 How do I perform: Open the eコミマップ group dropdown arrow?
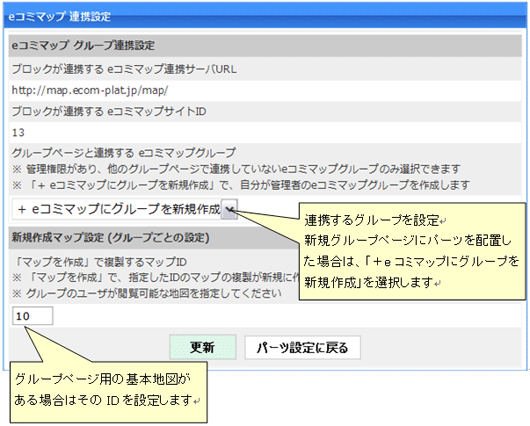pos(229,209)
